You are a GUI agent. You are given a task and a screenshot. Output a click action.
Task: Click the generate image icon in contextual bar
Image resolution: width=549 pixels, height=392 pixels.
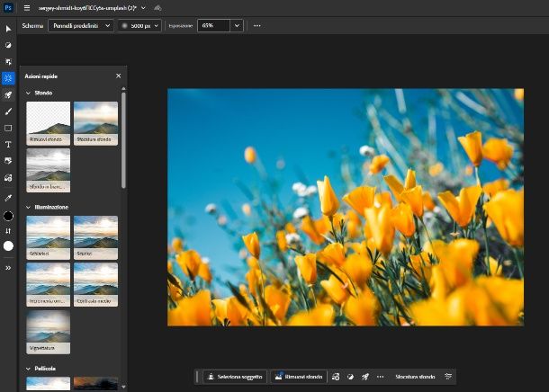click(336, 377)
